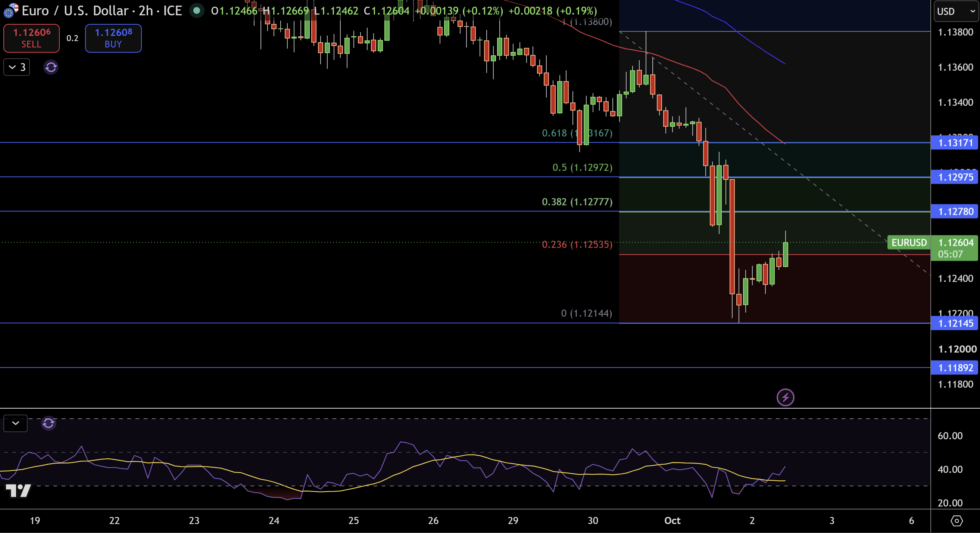The height and width of the screenshot is (533, 980).
Task: Click the 24 date on time axis
Action: (274, 520)
